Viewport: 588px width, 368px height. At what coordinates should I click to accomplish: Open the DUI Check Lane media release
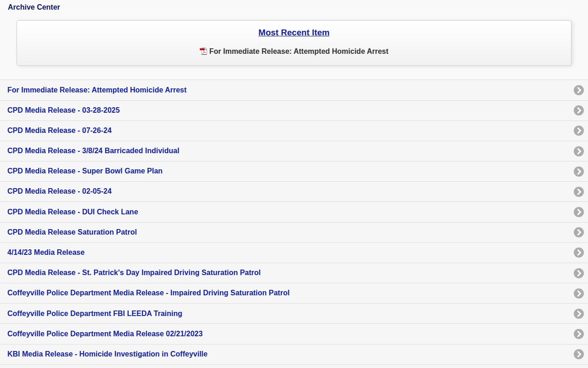294,212
